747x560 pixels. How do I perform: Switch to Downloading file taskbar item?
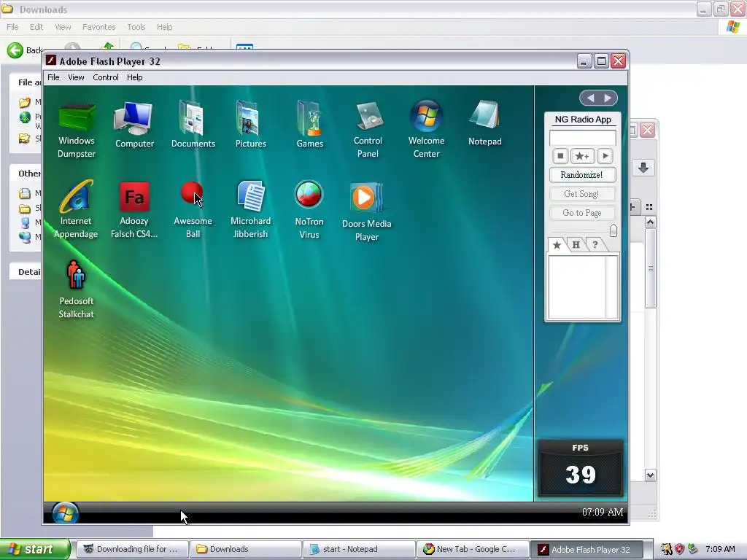[x=132, y=549]
